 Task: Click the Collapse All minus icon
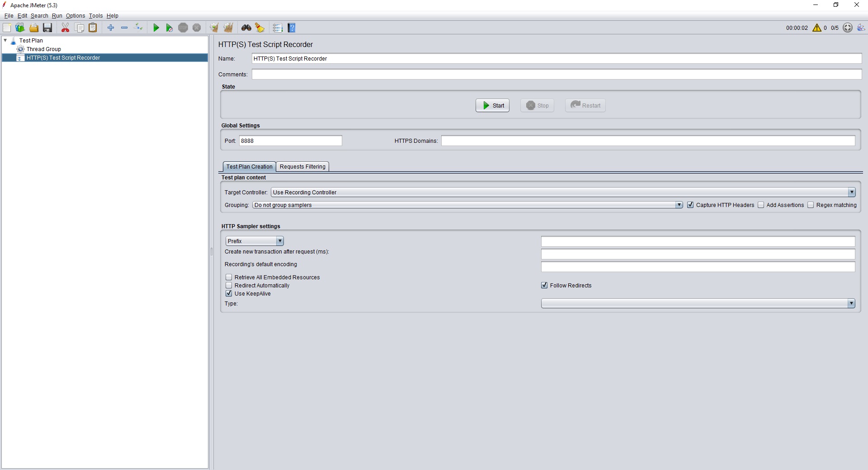124,28
